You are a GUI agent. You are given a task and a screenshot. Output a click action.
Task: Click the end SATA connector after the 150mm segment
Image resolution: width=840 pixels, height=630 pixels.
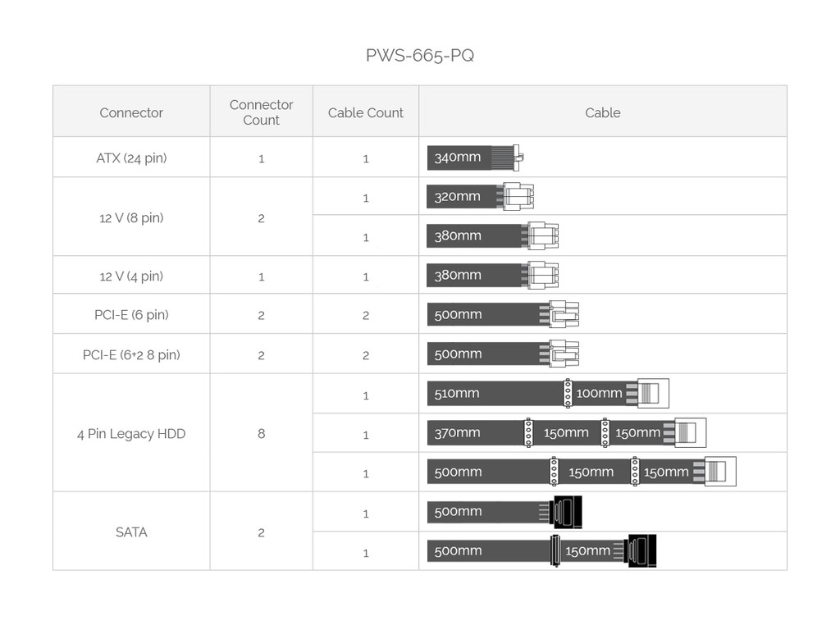(x=641, y=551)
